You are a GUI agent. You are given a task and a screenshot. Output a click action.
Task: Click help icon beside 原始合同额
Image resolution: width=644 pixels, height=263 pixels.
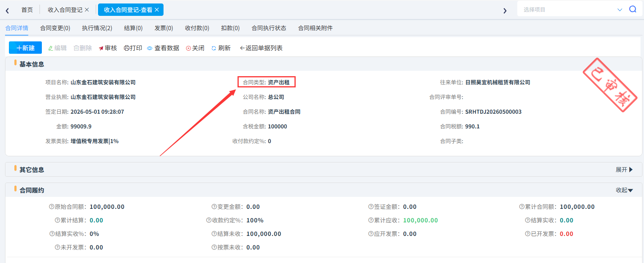(52, 207)
